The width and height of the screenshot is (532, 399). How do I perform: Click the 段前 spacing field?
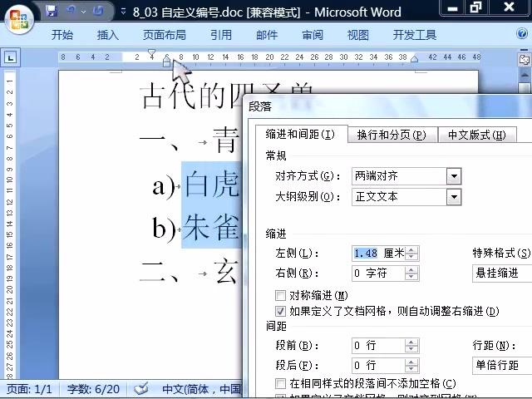pos(379,346)
